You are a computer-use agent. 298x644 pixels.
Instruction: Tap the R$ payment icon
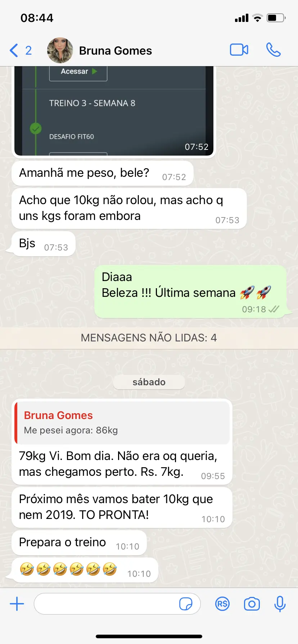[222, 604]
